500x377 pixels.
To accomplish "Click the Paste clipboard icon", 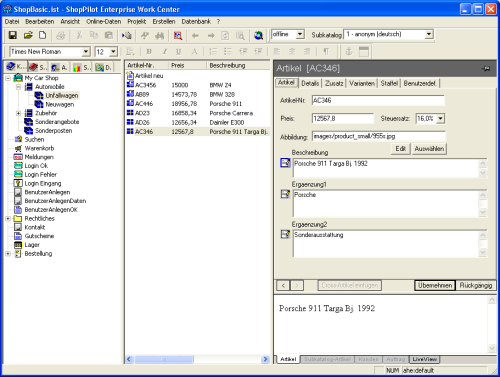I will pos(109,35).
